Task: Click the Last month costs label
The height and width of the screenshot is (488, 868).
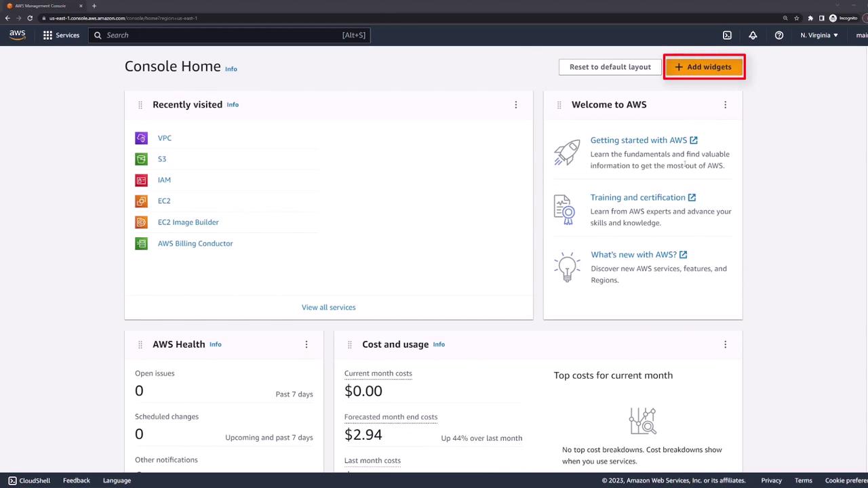Action: (x=373, y=461)
